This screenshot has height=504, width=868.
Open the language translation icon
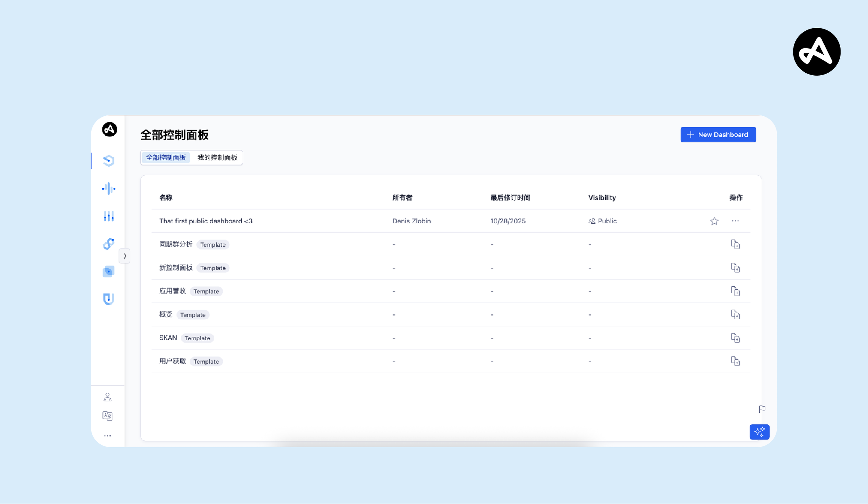pyautogui.click(x=108, y=416)
